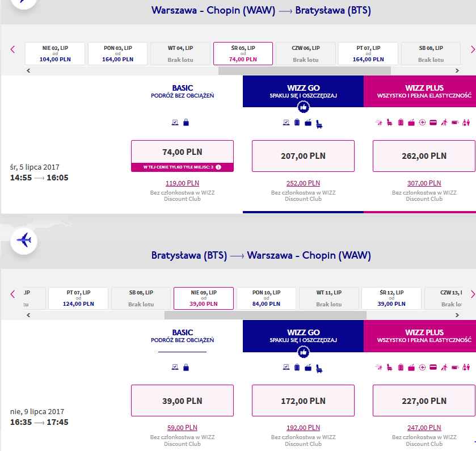
Task: Click seat icon under return WIZZ GO fare
Action: point(319,369)
